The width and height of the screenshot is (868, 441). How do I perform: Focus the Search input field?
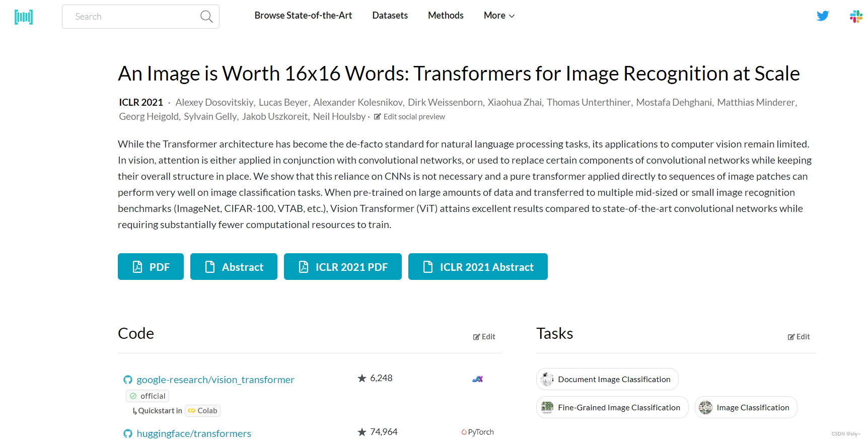[x=140, y=17]
